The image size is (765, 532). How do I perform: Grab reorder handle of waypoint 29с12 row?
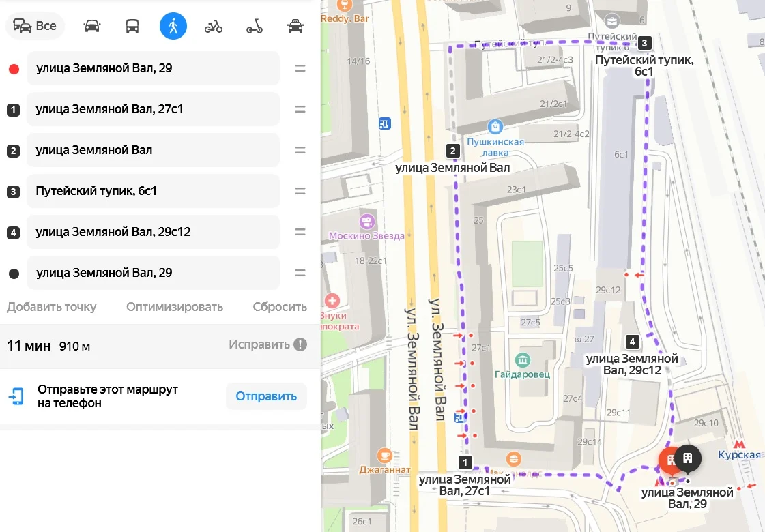300,232
